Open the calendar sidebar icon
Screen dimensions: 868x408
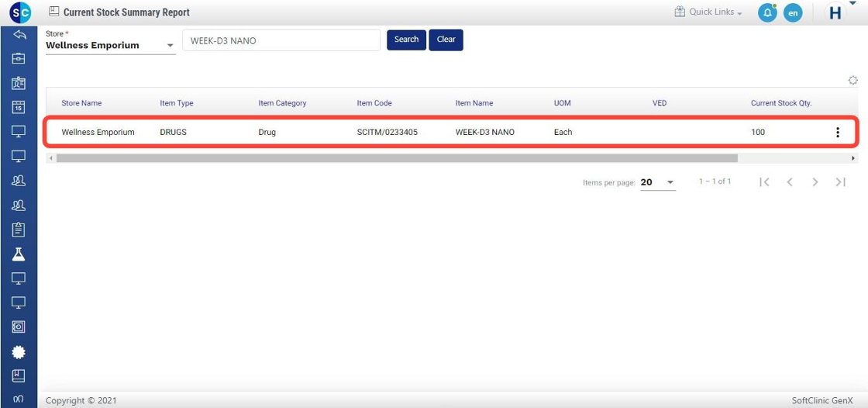point(19,107)
